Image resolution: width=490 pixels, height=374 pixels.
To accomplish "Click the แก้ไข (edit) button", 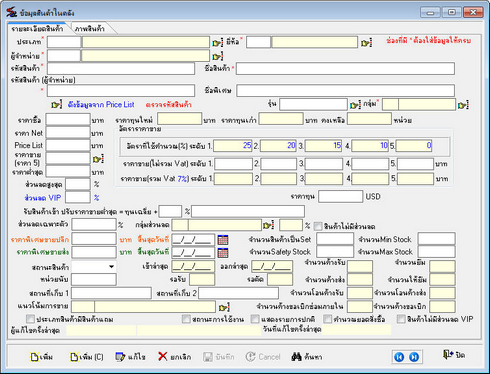I will click(130, 357).
